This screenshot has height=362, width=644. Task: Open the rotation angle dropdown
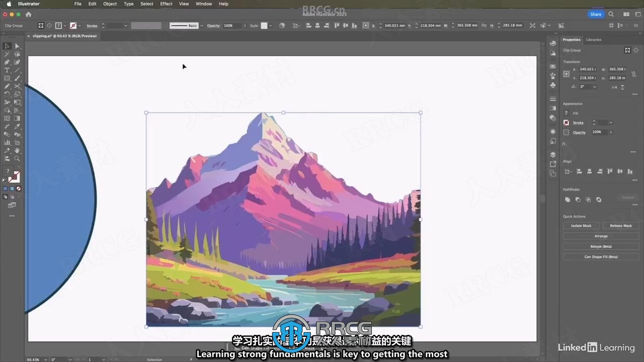pos(594,87)
